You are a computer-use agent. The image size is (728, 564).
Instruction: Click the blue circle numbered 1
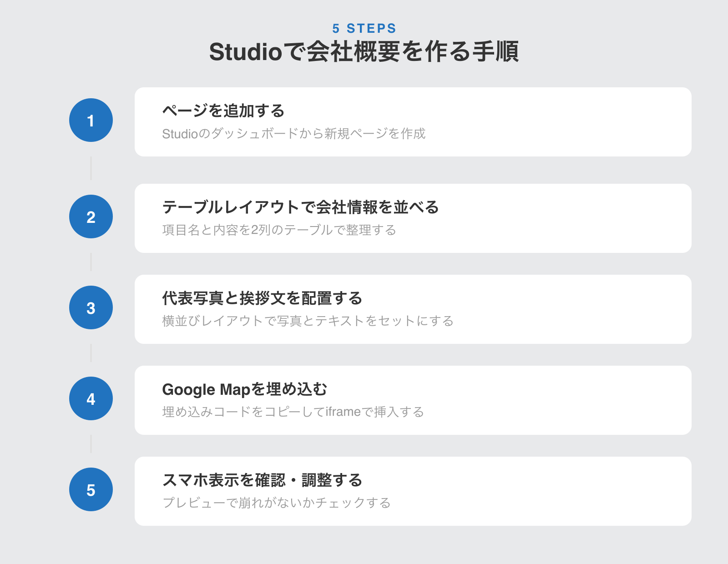click(91, 120)
